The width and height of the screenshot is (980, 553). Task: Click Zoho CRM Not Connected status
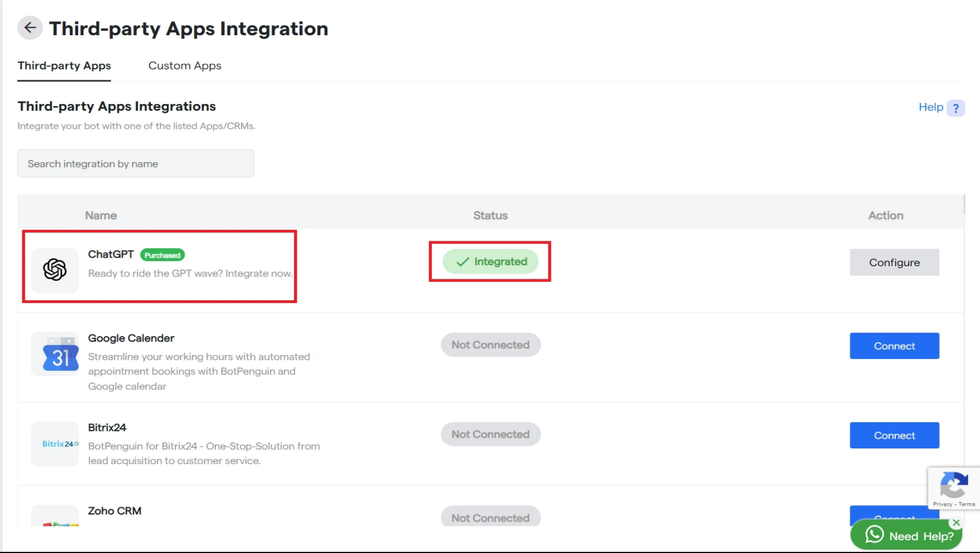491,517
